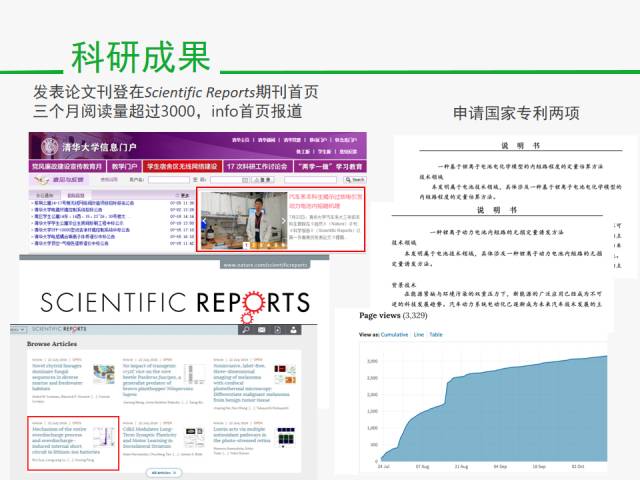This screenshot has height=480, width=640.
Task: Open the Lutein acts via multiple antioxidant pathways article
Action: click(x=242, y=435)
